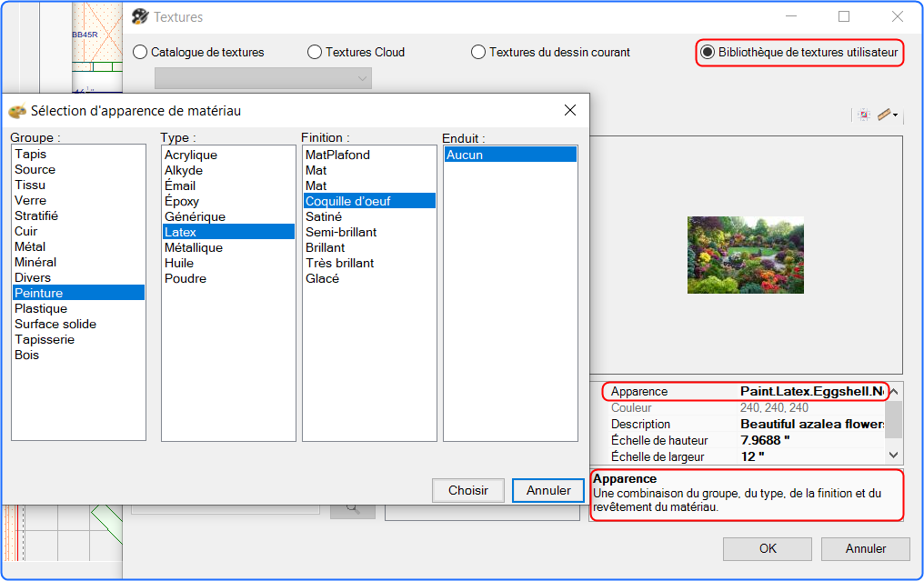This screenshot has height=581, width=924.
Task: Select Textures Cloud radio option
Action: tap(357, 52)
